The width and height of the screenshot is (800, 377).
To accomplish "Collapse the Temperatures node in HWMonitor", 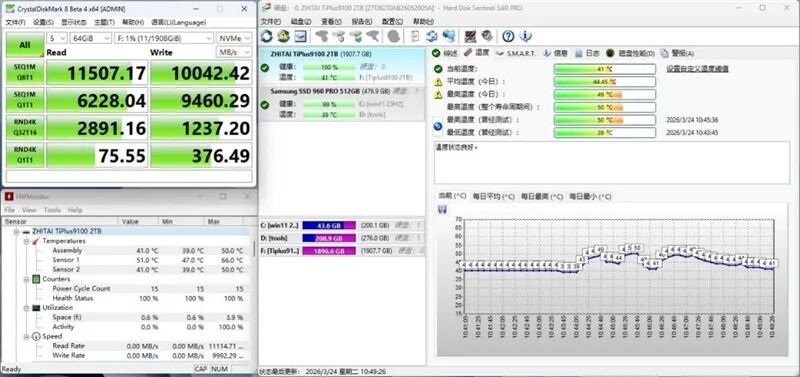I will pyautogui.click(x=27, y=241).
